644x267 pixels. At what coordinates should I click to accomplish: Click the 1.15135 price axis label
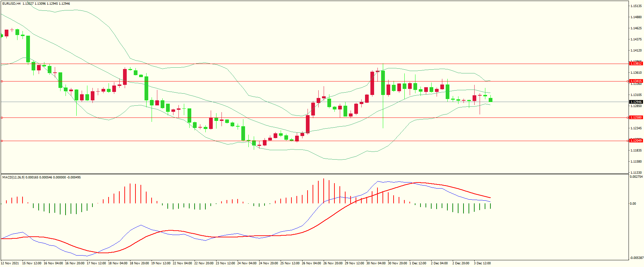point(636,6)
